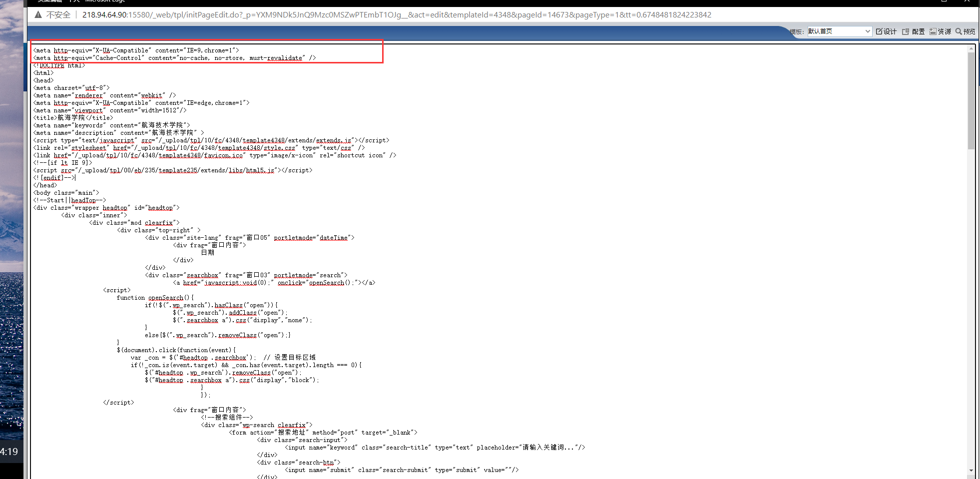This screenshot has height=479, width=980.
Task: Click the meta viewport width=1512 line
Action: [x=110, y=110]
